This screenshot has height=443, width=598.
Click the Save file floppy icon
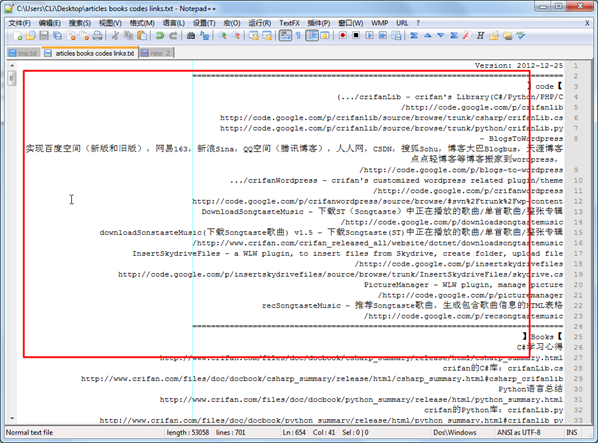click(x=44, y=36)
